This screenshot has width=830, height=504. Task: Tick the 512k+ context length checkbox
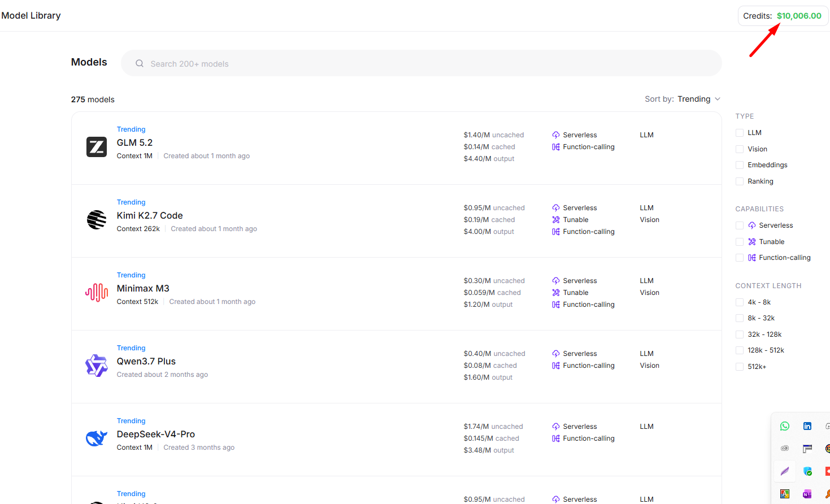(x=740, y=367)
